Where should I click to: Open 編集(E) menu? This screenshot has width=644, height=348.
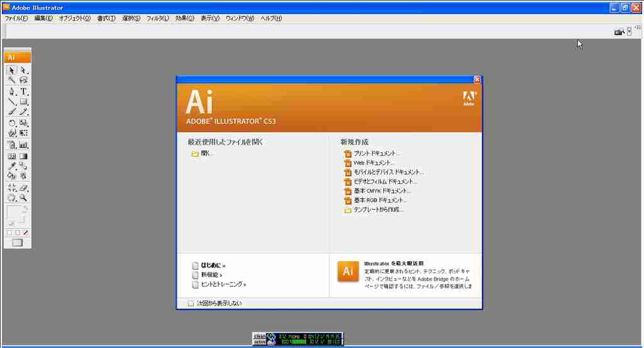(x=43, y=18)
